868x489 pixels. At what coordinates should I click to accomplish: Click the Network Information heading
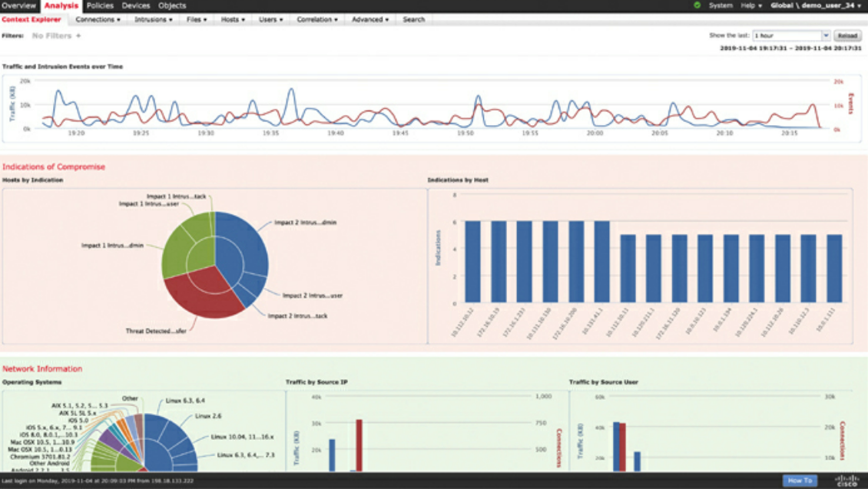tap(42, 369)
